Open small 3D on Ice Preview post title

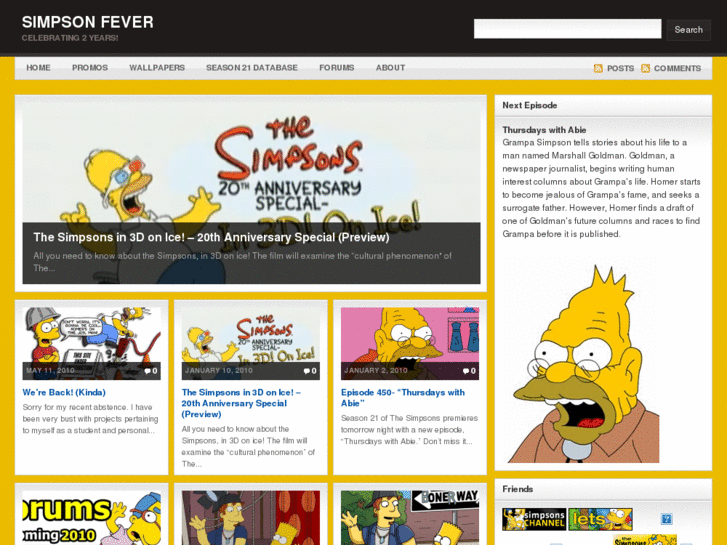pos(241,403)
